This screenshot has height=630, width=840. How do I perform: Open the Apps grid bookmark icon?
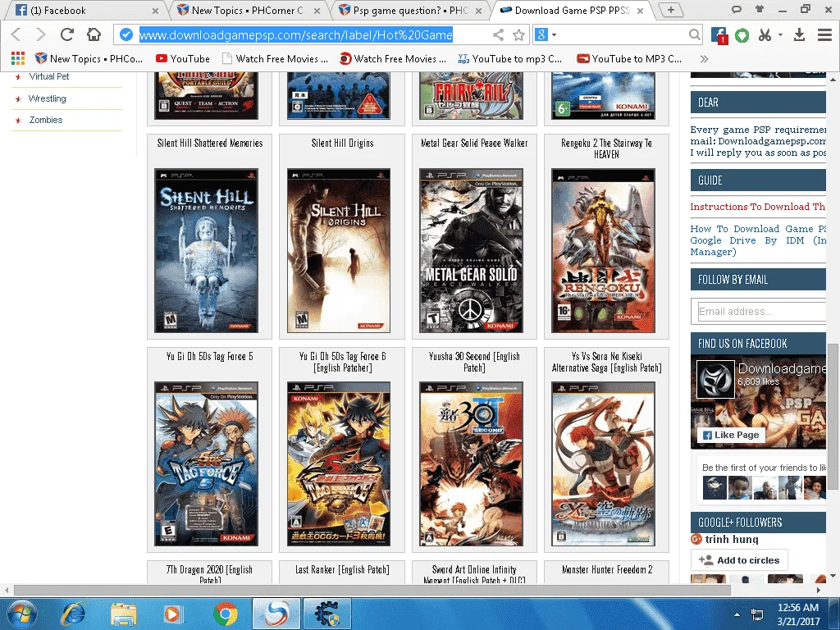click(18, 58)
